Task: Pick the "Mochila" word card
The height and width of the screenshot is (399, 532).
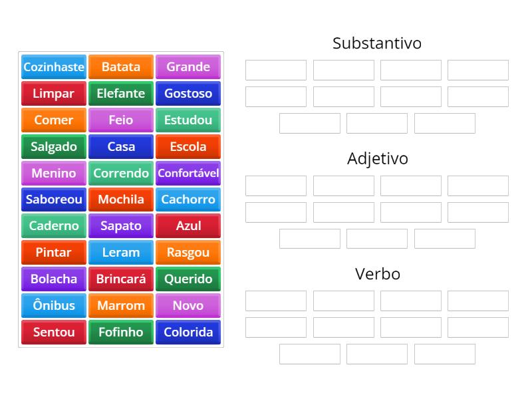Action: 120,199
